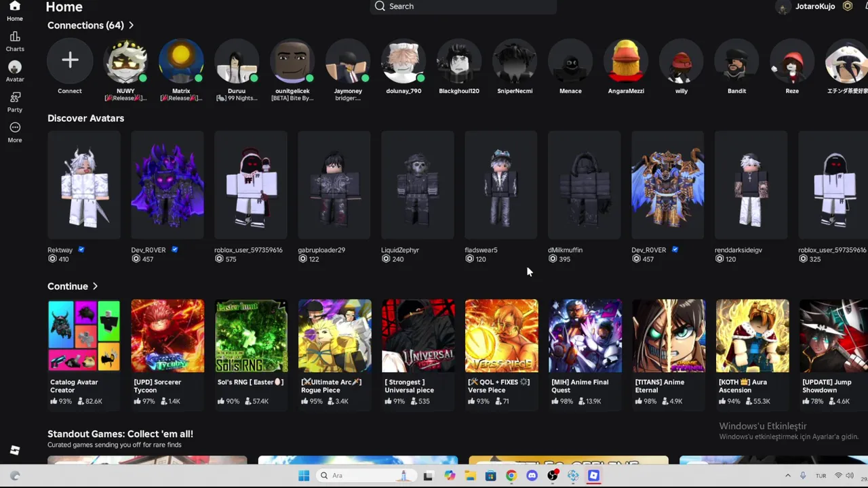Open Sol's RNG Easter game
The width and height of the screenshot is (868, 488).
pos(251,335)
